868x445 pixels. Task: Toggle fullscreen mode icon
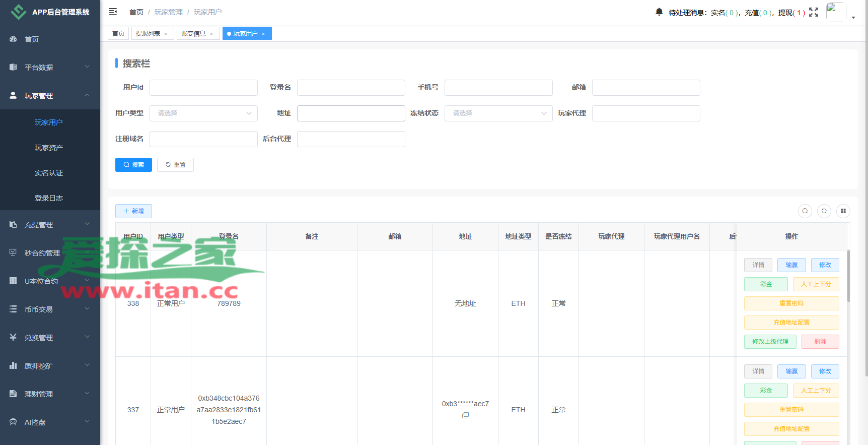pos(814,12)
